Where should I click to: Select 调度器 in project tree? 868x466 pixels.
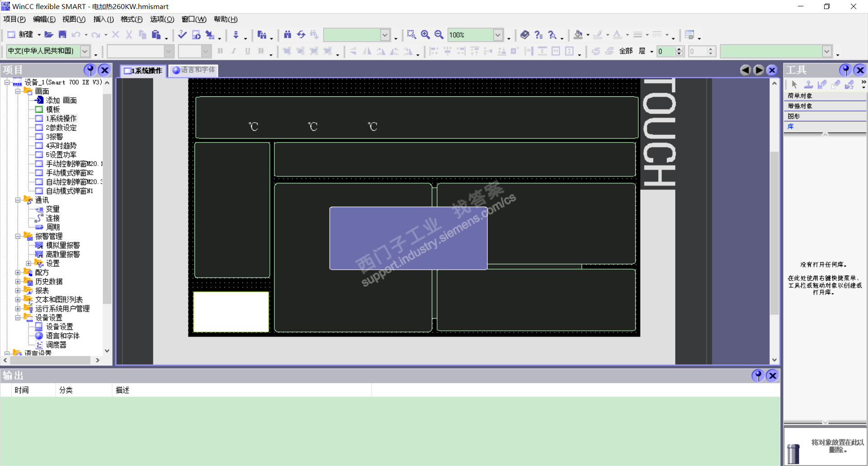(x=56, y=345)
